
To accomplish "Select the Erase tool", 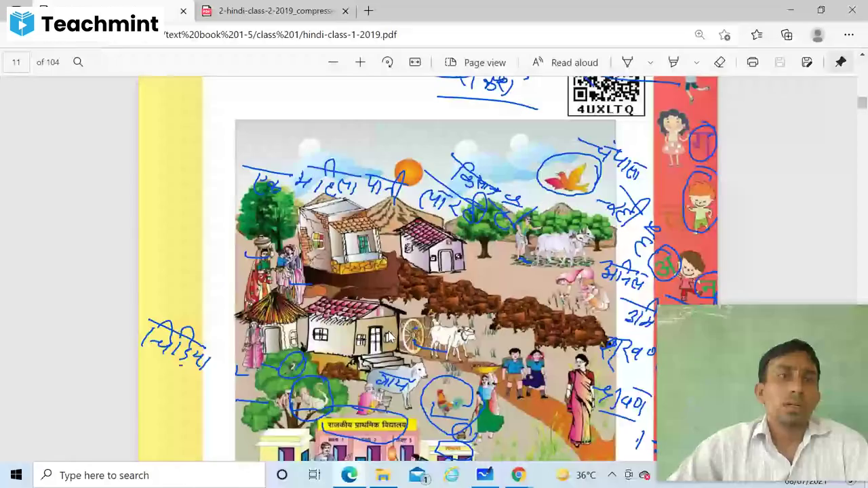I will (719, 62).
